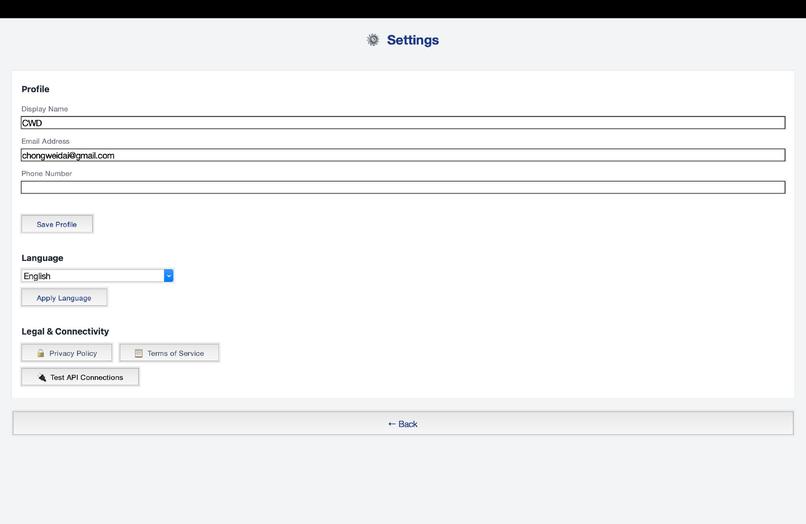The image size is (806, 524).
Task: Click the Legal & Connectivity heading
Action: click(65, 331)
